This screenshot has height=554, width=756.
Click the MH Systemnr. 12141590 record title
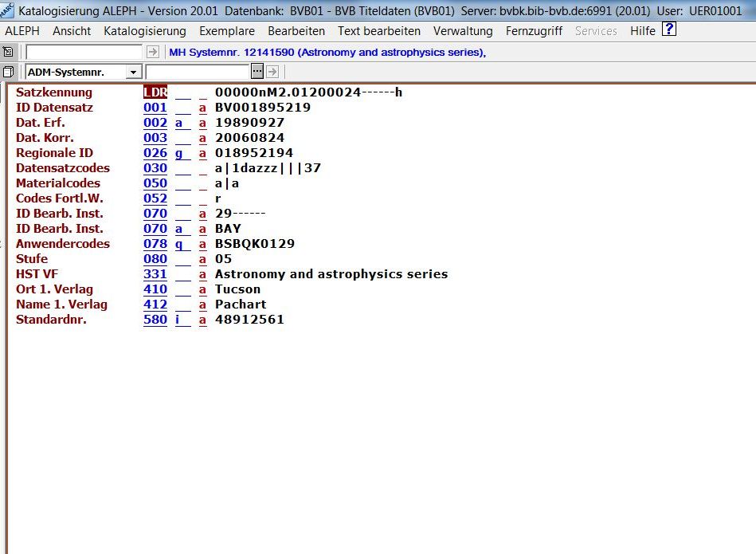327,52
